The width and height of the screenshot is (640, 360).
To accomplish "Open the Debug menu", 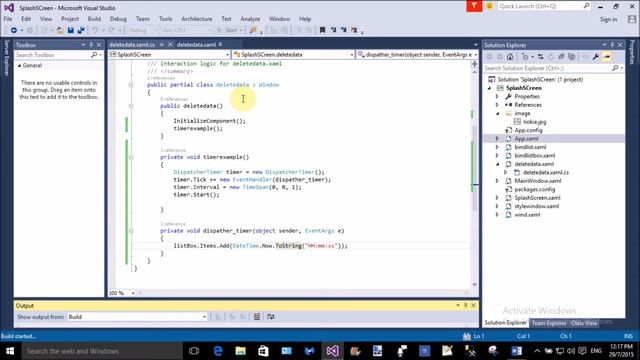I will pos(118,19).
